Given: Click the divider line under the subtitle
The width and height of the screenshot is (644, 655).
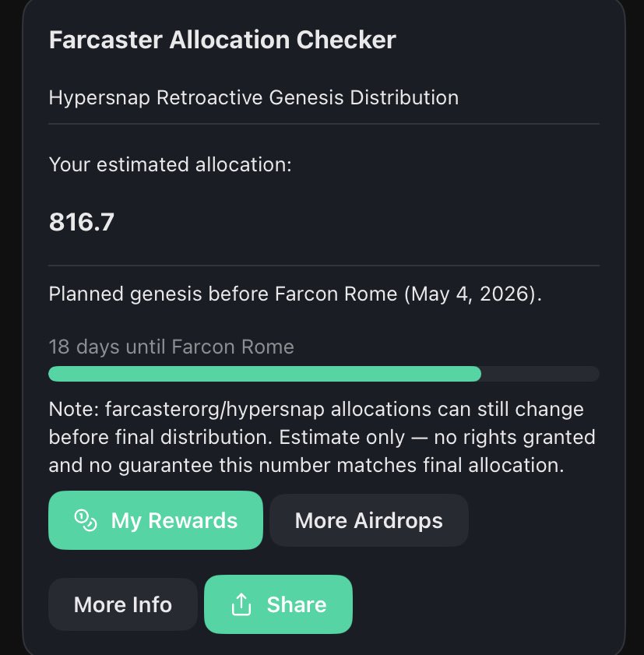Looking at the screenshot, I should tap(323, 124).
